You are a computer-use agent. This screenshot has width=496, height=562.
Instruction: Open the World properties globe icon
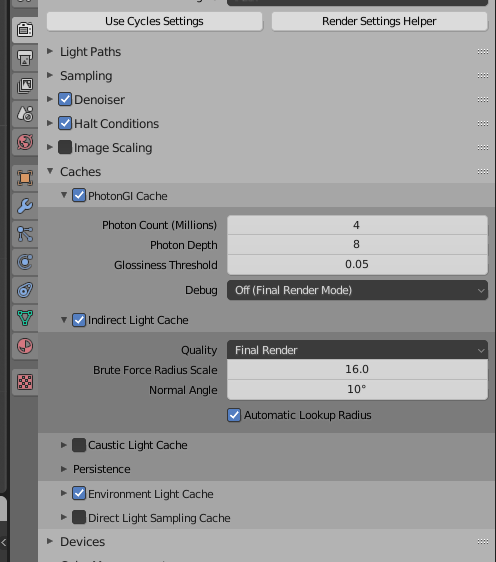click(x=25, y=142)
